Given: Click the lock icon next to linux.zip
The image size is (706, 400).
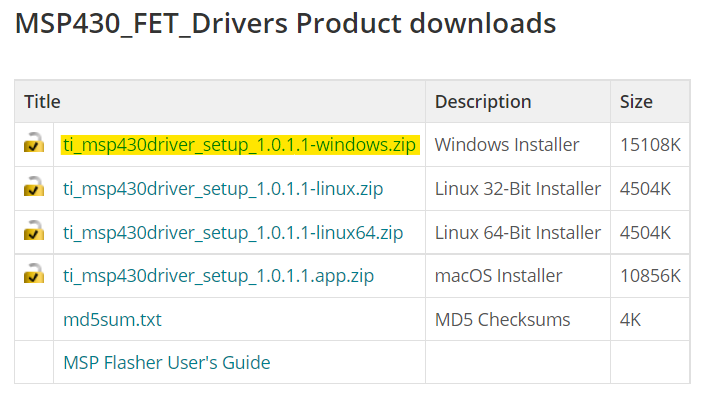Looking at the screenshot, I should click(x=34, y=188).
